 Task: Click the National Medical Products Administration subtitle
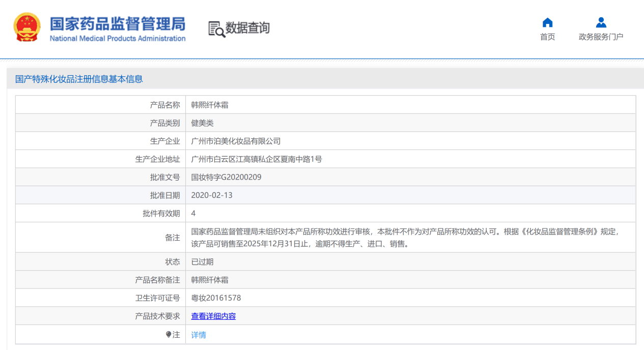coord(117,39)
